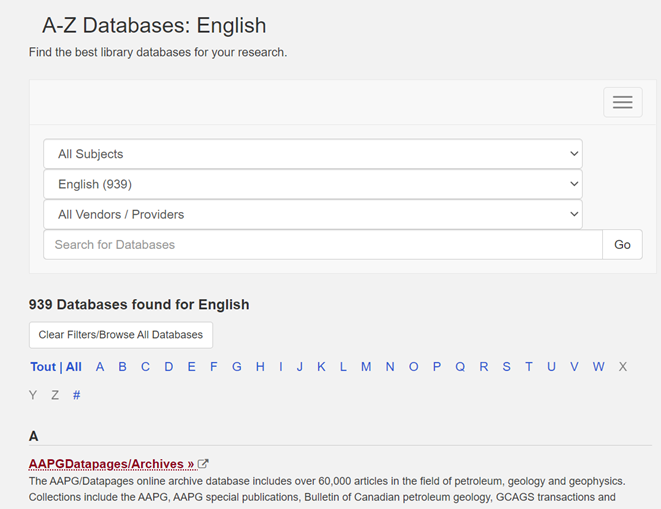661x509 pixels.
Task: Select the # numeric databases filter
Action: tap(77, 395)
